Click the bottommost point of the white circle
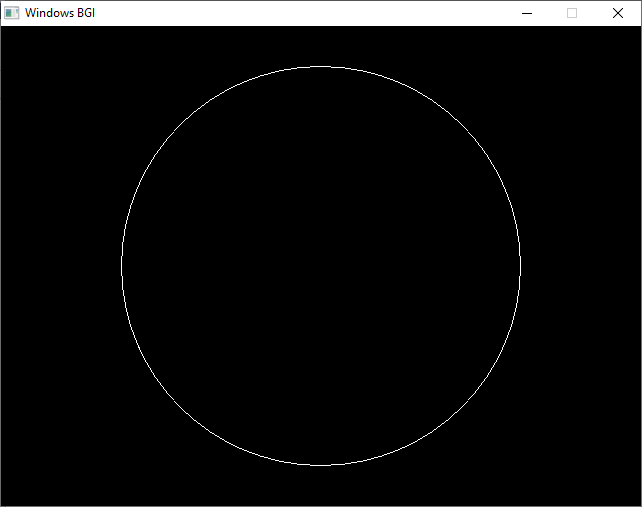Image resolution: width=642 pixels, height=507 pixels. [321, 465]
